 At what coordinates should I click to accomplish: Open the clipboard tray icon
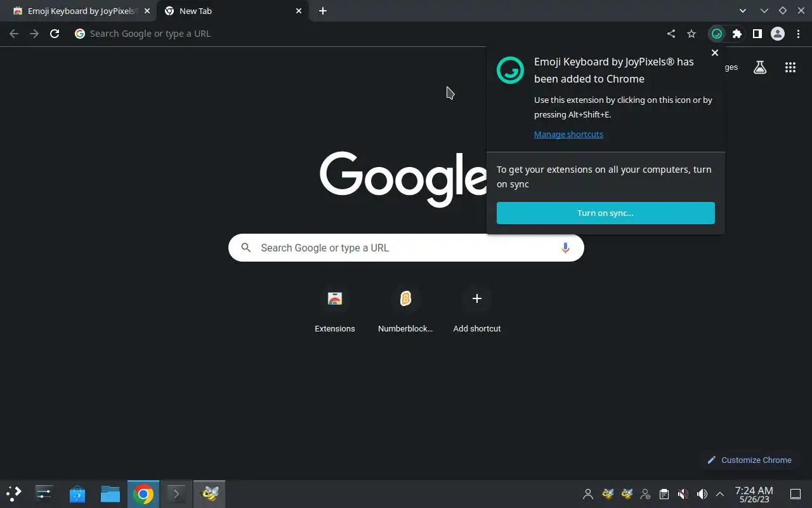click(664, 494)
